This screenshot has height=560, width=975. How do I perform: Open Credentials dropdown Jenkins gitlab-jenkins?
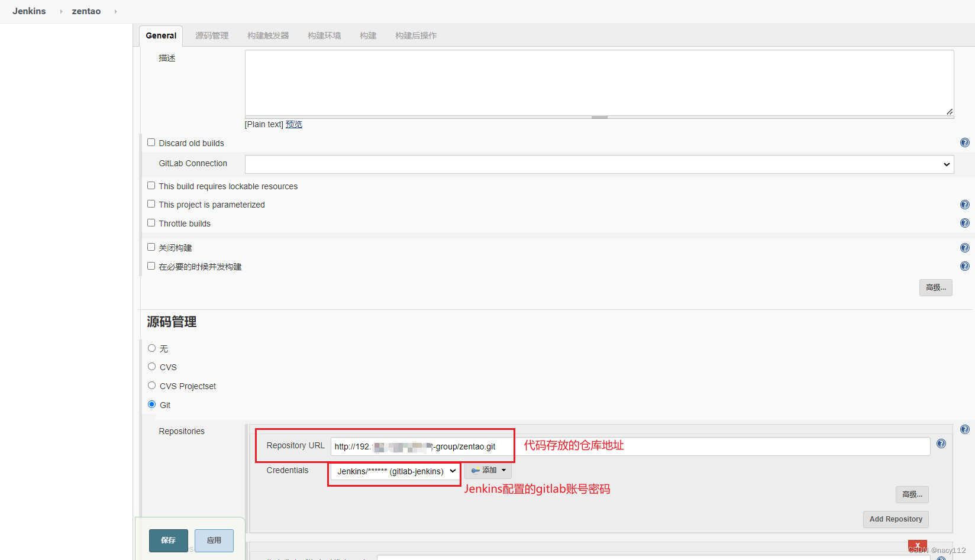coord(395,471)
